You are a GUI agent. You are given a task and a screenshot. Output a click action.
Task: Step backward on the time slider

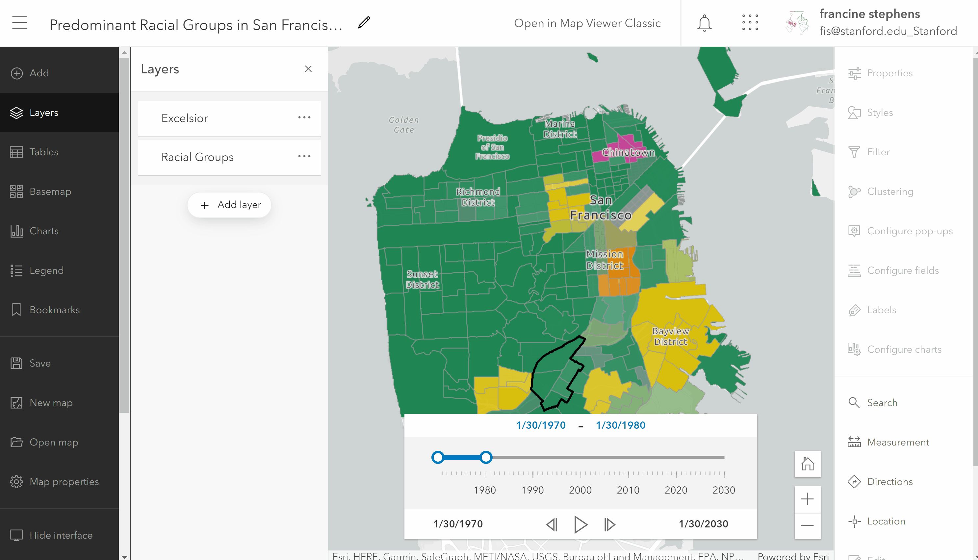(552, 524)
